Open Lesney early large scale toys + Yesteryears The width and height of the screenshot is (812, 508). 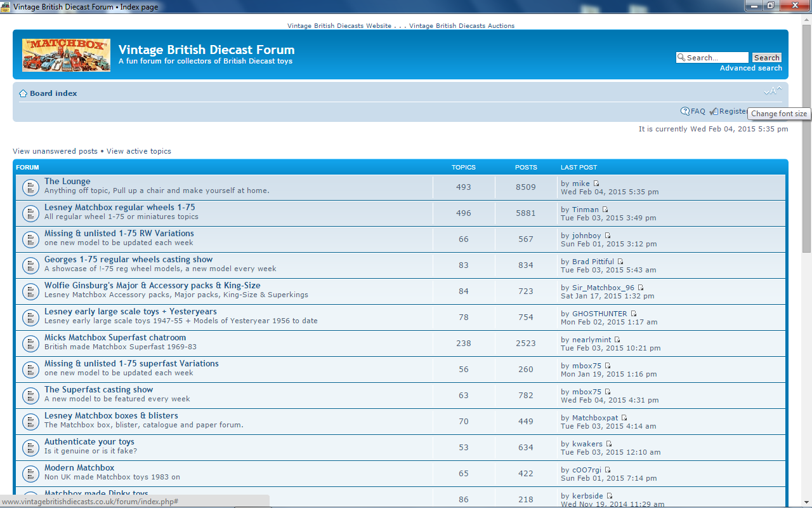point(131,312)
